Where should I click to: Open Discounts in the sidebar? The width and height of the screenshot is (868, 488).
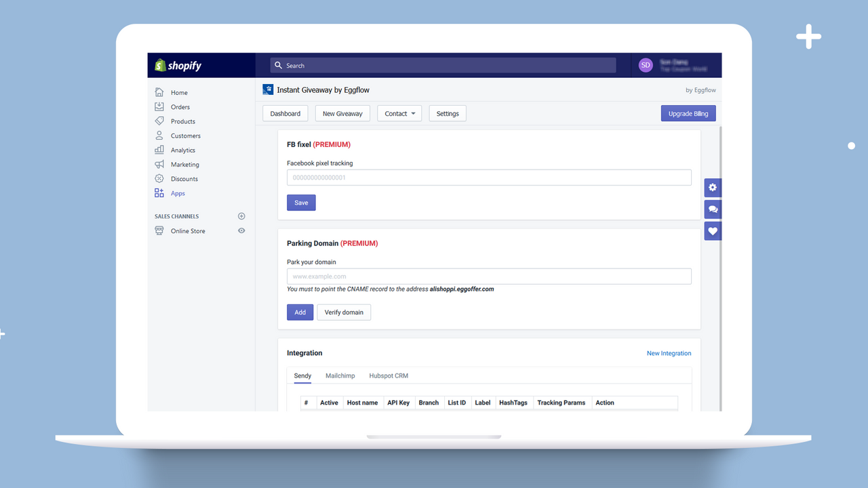(x=184, y=179)
